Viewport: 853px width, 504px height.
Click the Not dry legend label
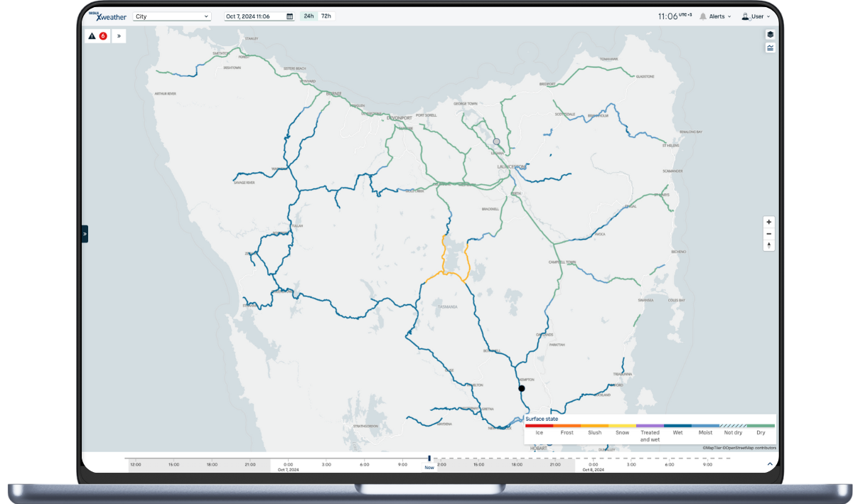pyautogui.click(x=733, y=432)
